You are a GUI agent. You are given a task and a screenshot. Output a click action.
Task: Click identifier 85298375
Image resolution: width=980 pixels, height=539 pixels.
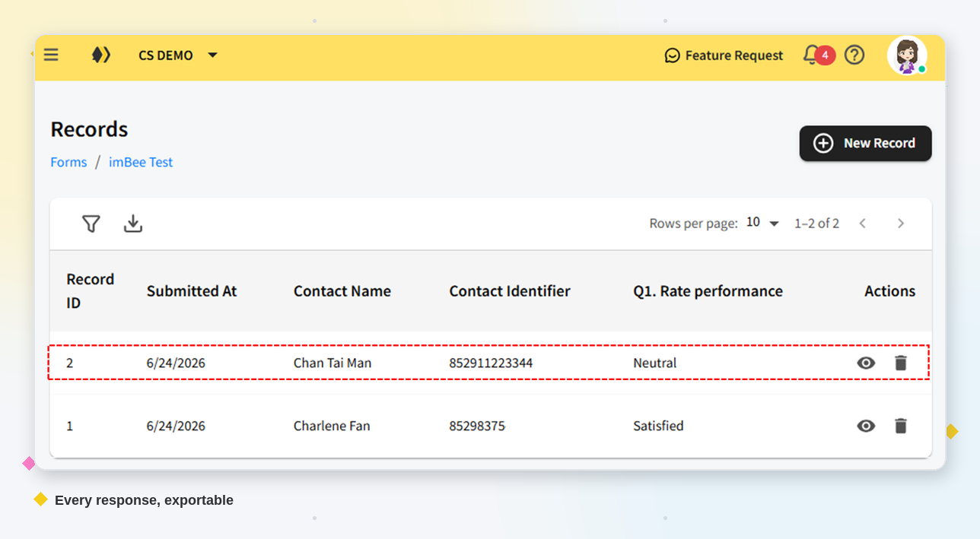477,426
